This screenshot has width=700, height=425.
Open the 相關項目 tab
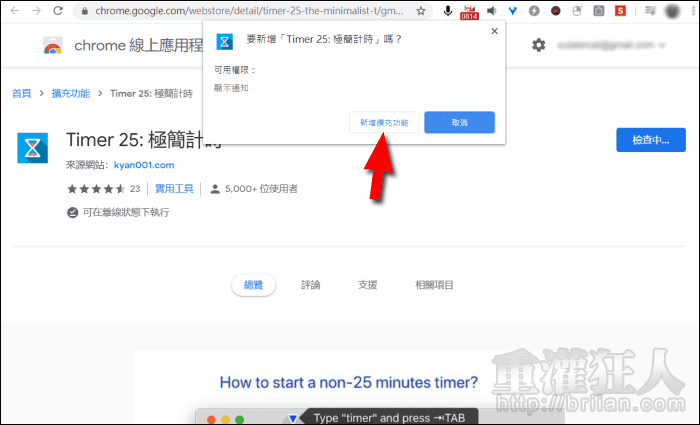click(434, 285)
